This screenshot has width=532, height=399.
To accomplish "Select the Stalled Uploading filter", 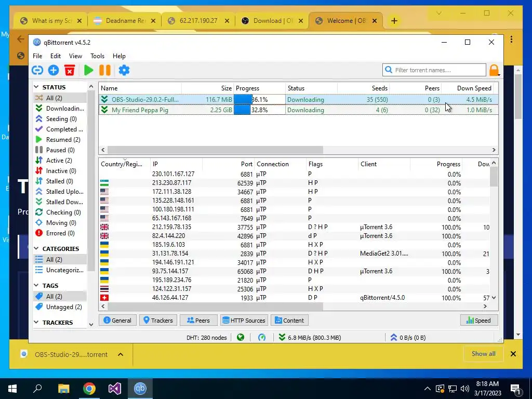I will [x=60, y=191].
